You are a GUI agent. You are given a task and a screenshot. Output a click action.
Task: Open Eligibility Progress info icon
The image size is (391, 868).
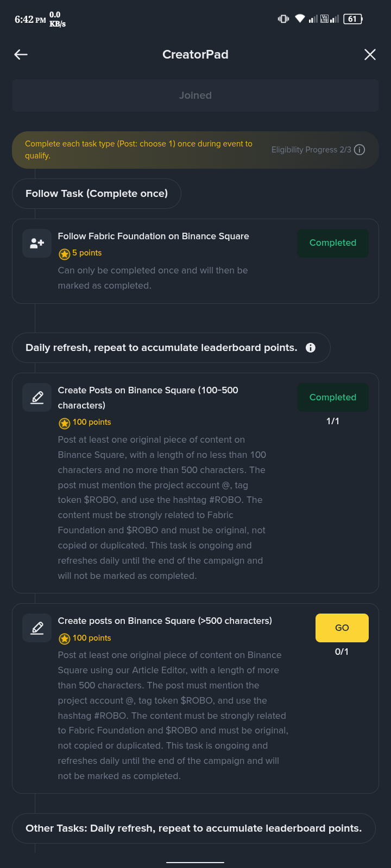tap(360, 150)
